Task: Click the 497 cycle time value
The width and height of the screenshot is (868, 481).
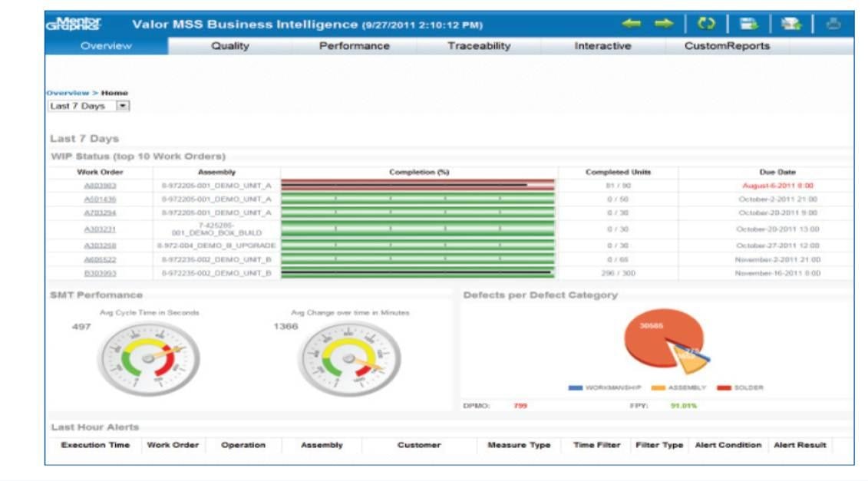Action: 81,327
